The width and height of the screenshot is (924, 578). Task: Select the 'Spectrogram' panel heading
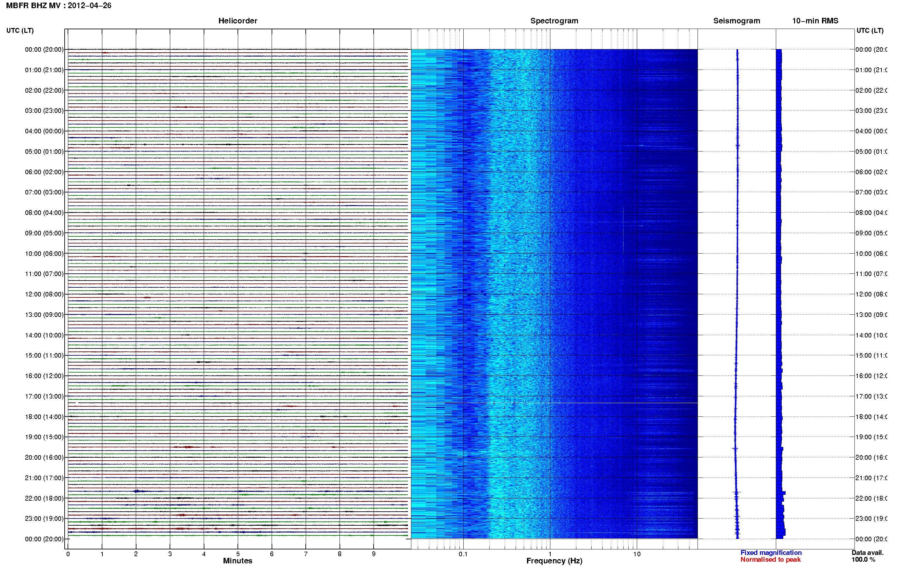(554, 21)
